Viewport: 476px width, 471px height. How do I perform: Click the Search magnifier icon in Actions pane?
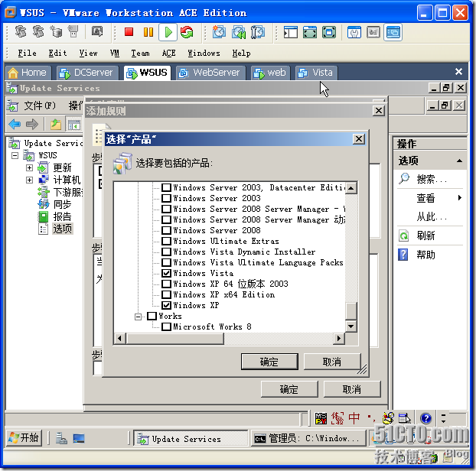pyautogui.click(x=404, y=179)
